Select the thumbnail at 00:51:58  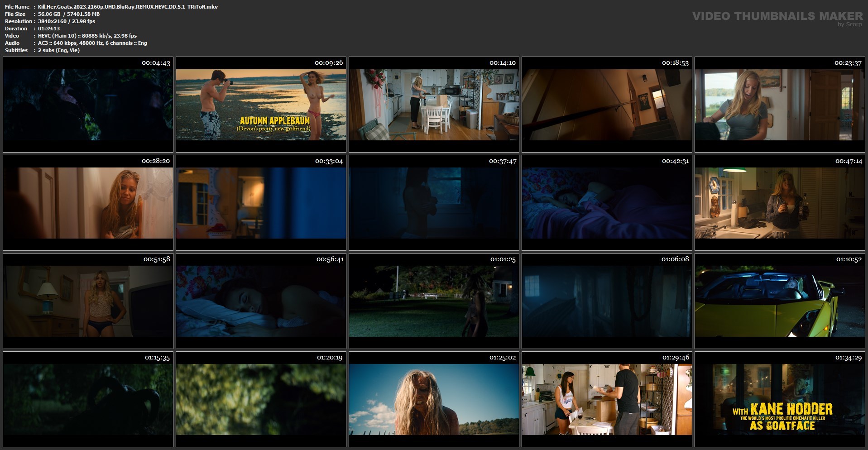tap(88, 301)
